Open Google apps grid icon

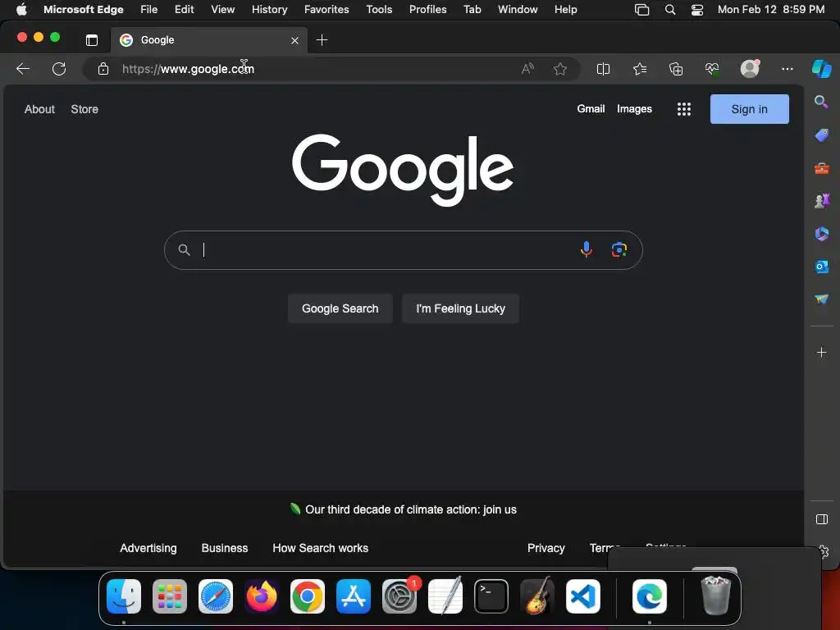683,109
